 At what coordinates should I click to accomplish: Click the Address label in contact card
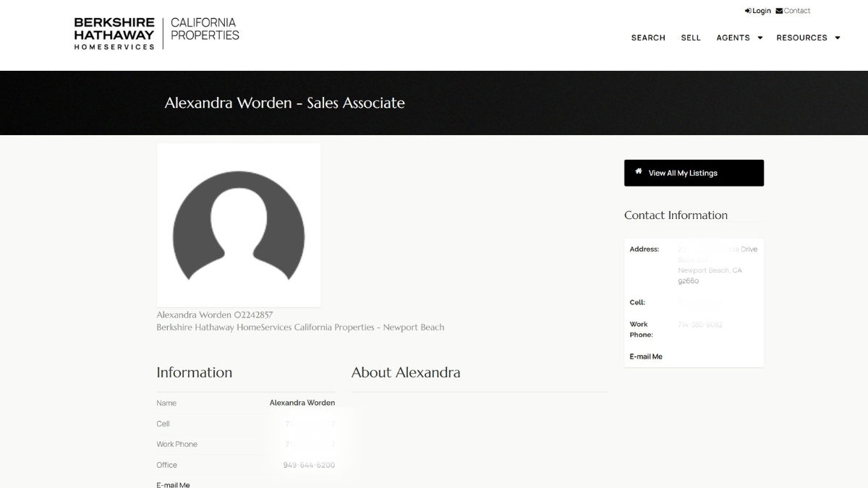tap(644, 249)
